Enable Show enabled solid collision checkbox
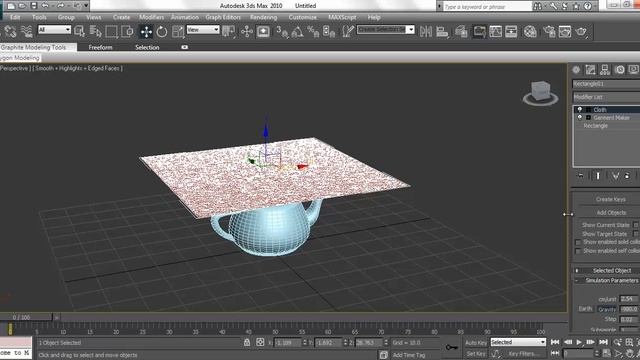The image size is (640, 360). [x=578, y=242]
